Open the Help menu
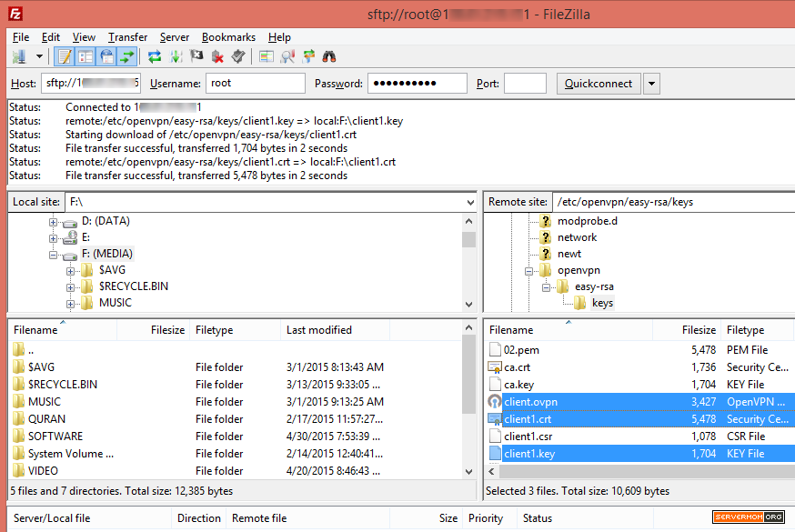 click(x=279, y=37)
